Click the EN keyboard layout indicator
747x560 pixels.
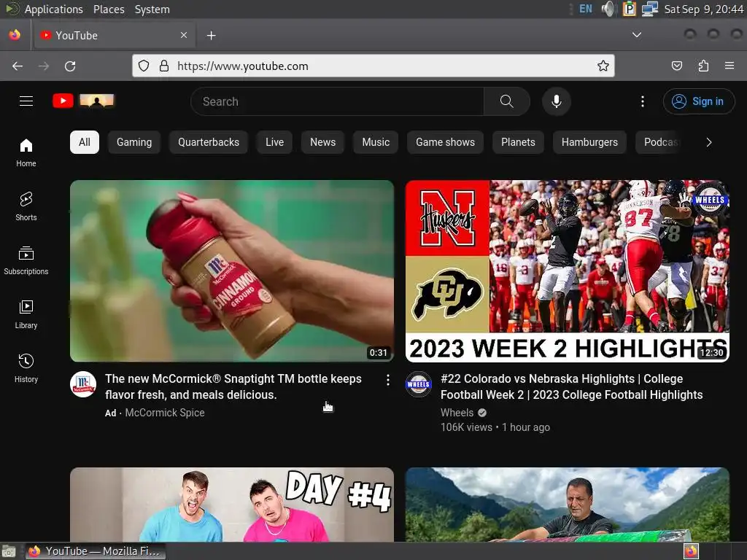tap(586, 9)
